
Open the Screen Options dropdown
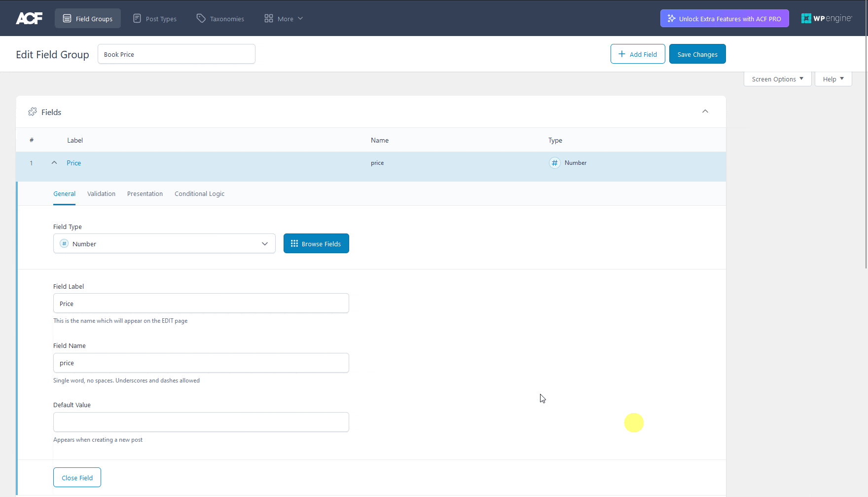777,78
